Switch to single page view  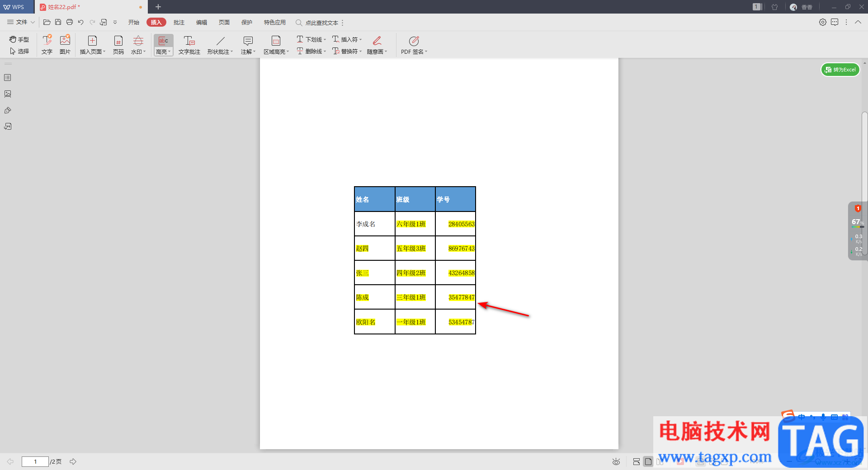(648, 461)
